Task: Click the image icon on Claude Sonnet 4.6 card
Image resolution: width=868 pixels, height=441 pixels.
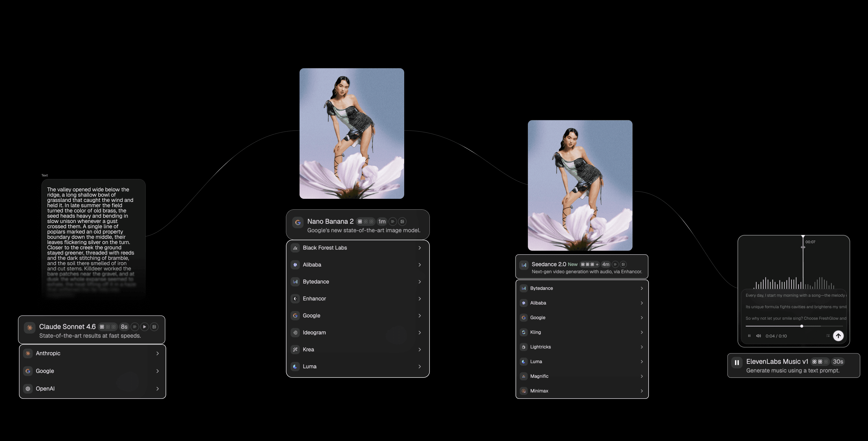Action: pos(154,327)
